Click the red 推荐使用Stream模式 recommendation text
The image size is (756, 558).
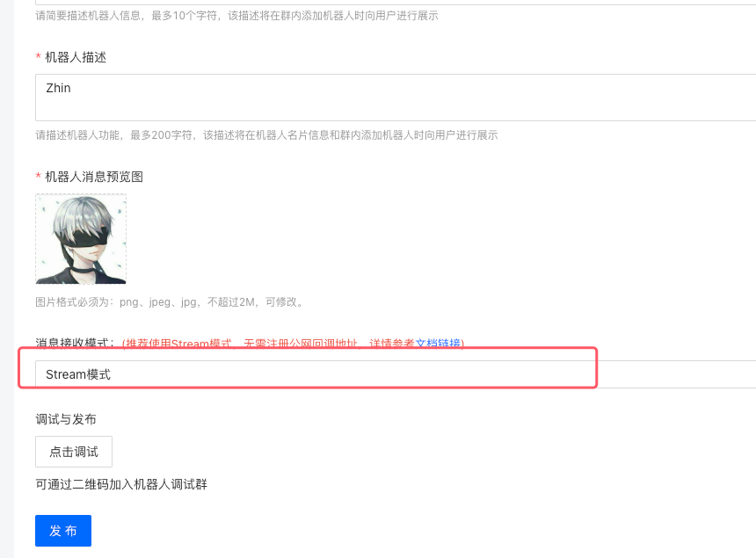pos(178,343)
